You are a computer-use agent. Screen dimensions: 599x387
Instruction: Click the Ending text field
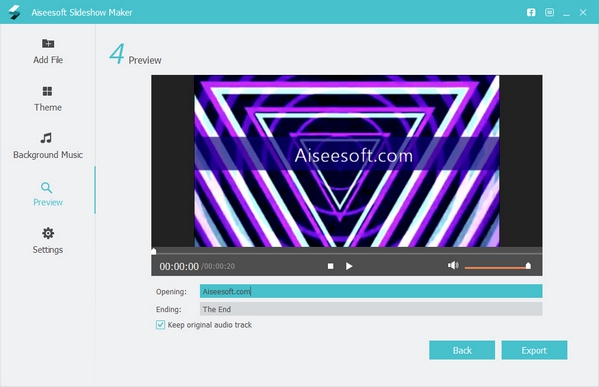coord(371,309)
